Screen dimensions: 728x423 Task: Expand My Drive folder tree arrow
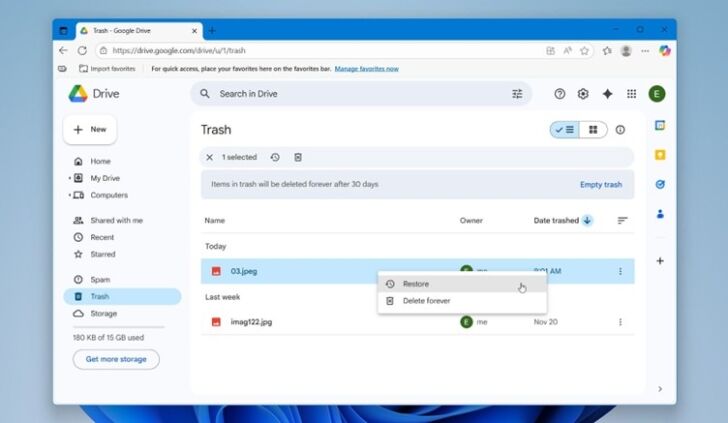(70, 178)
